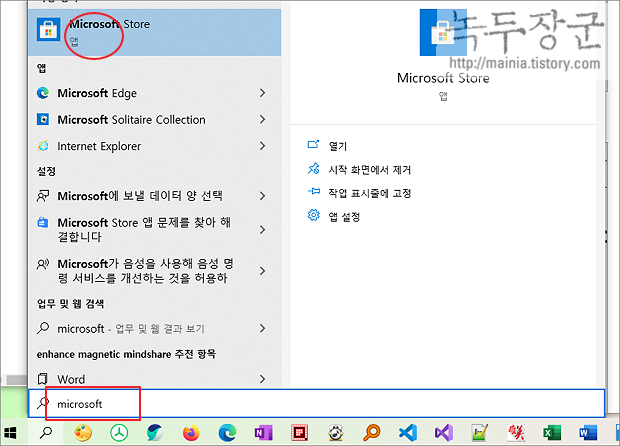Viewport: 620px width, 446px height.
Task: Expand arrow for 음성 명령 서비스 setting
Action: click(262, 271)
